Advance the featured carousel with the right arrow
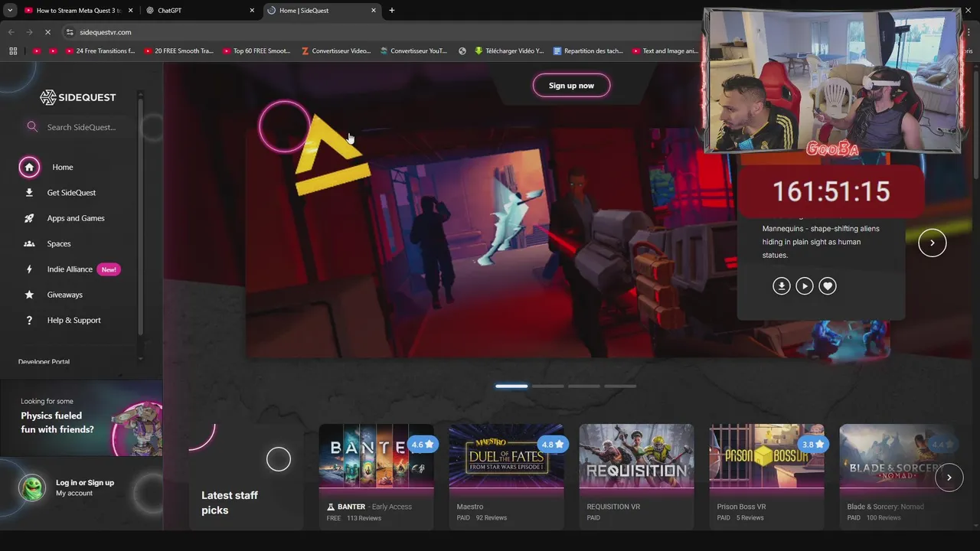 [x=932, y=243]
